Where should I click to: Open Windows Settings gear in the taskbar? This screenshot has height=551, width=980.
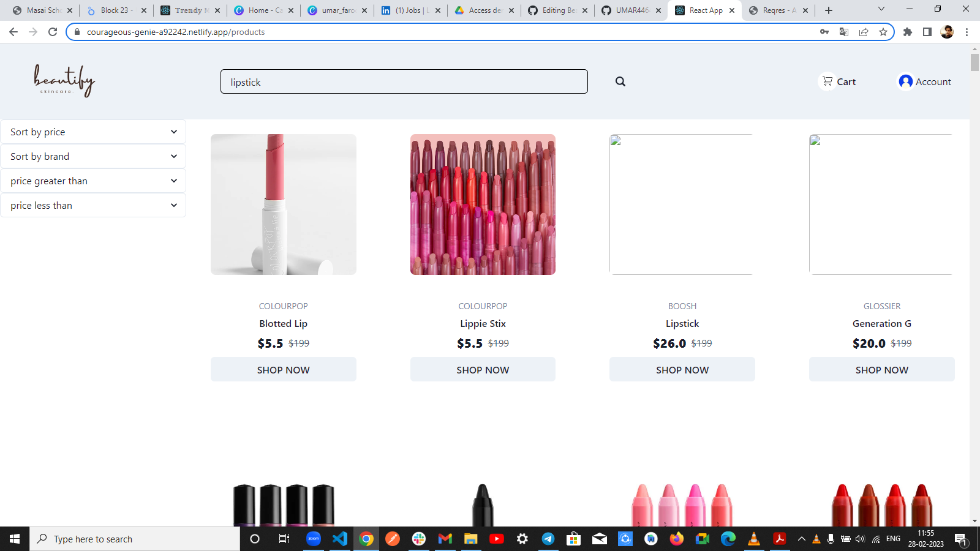tap(522, 539)
